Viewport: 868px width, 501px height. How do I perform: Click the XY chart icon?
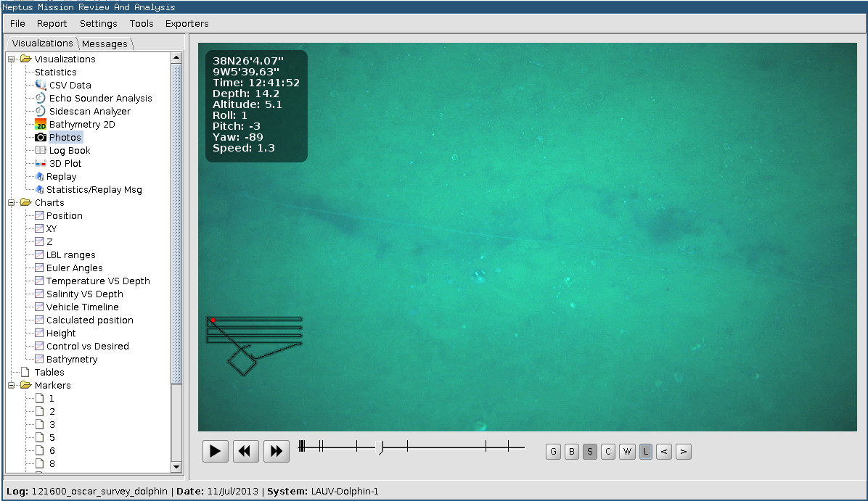tap(39, 228)
